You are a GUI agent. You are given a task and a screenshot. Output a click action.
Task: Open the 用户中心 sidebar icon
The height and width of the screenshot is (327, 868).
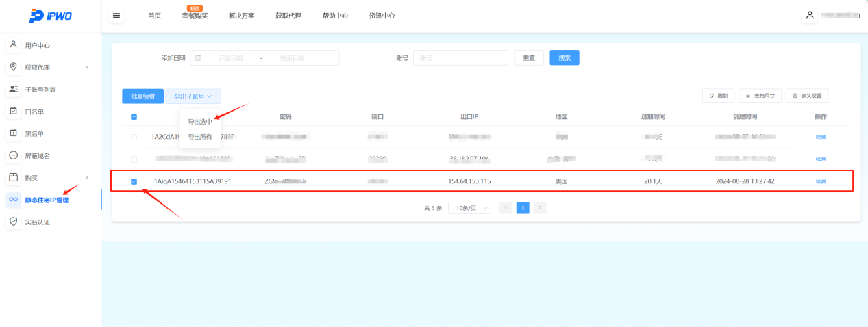pyautogui.click(x=13, y=45)
